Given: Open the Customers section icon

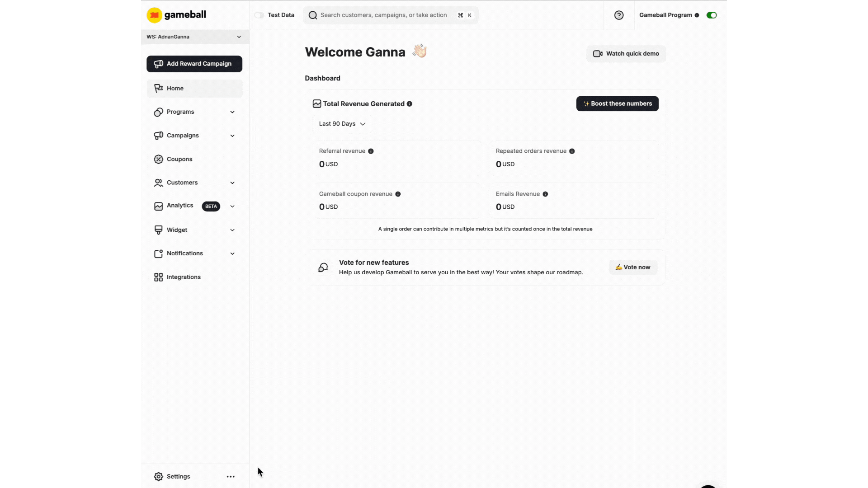Looking at the screenshot, I should pyautogui.click(x=159, y=183).
